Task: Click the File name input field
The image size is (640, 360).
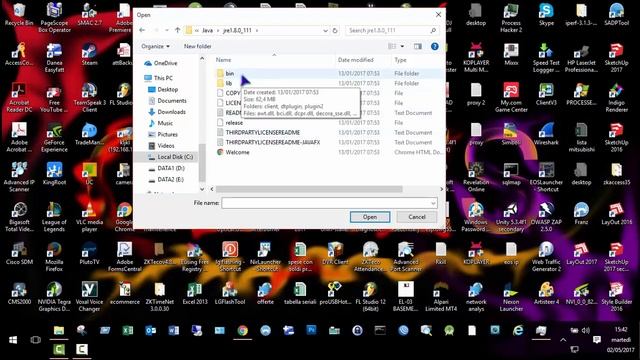Action: pos(329,203)
